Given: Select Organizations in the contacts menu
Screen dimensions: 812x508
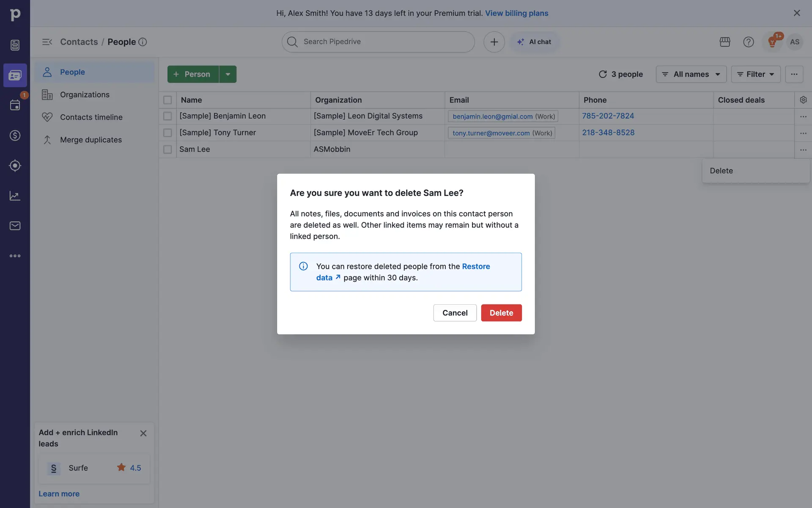Looking at the screenshot, I should click(x=85, y=94).
